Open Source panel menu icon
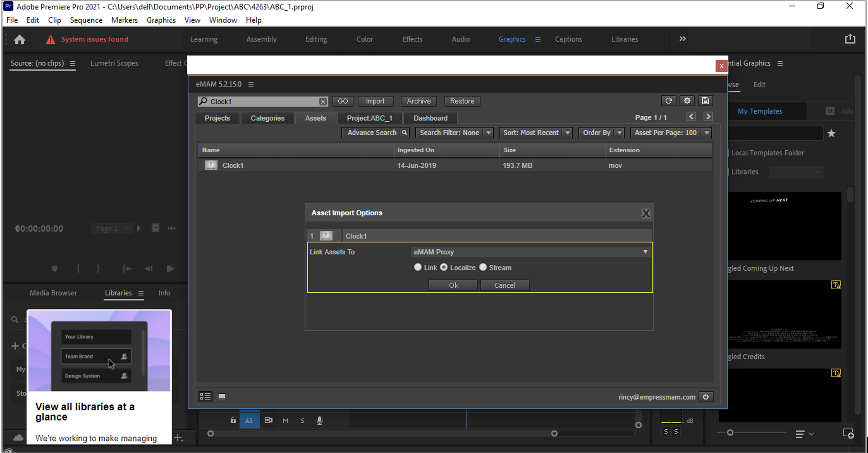Viewport: 868px width, 453px height. click(73, 63)
